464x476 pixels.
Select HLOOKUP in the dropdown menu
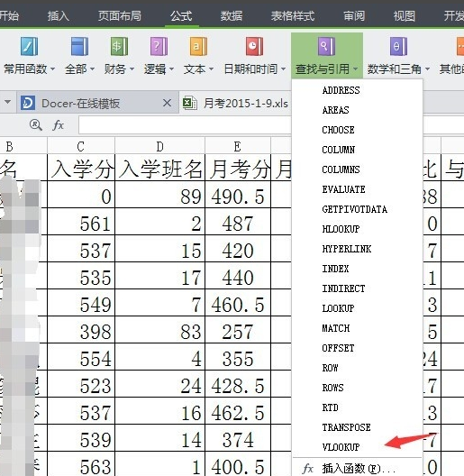(x=341, y=229)
